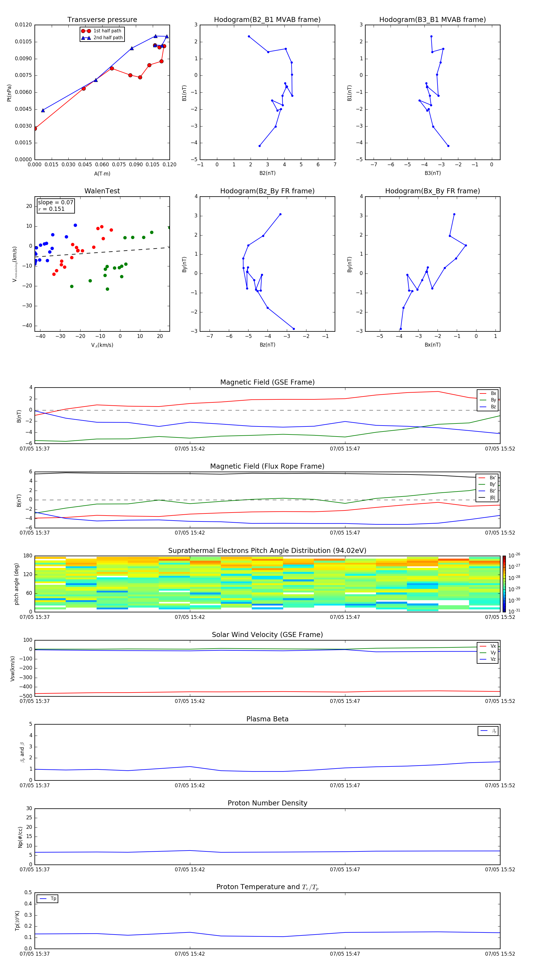This screenshot has width=535, height=980.
Task: Click the 'Transverse pressure' plot title
Action: pyautogui.click(x=102, y=19)
